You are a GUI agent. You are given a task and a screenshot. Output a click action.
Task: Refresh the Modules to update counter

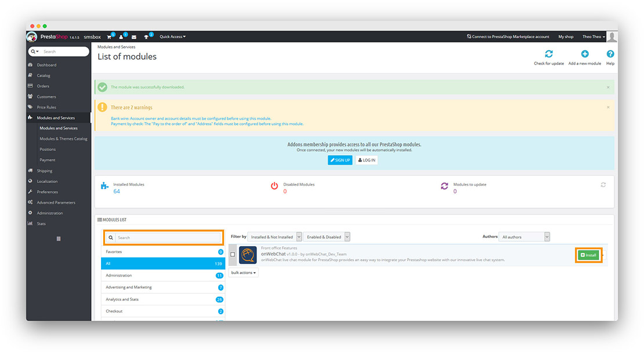point(603,184)
